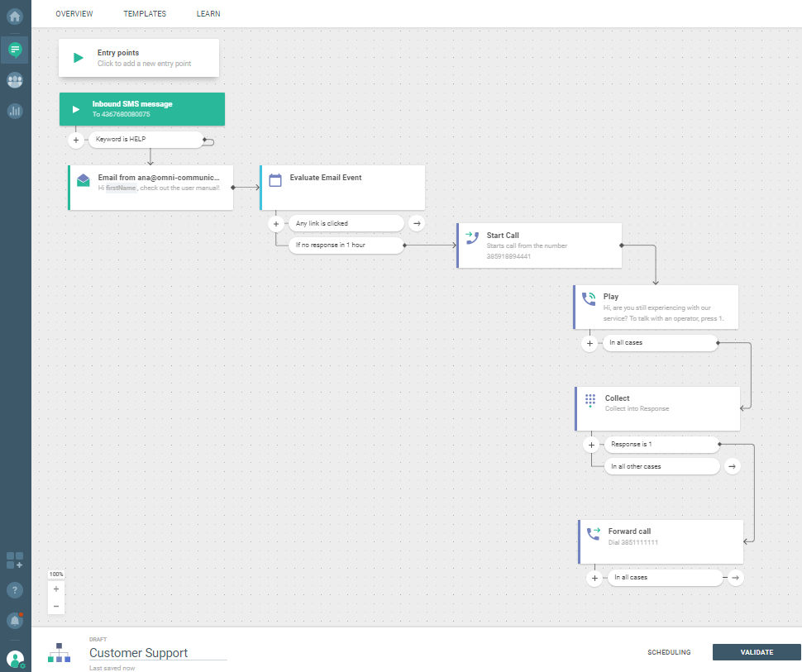This screenshot has width=802, height=672.
Task: Switch to the Templates tab
Action: point(145,14)
